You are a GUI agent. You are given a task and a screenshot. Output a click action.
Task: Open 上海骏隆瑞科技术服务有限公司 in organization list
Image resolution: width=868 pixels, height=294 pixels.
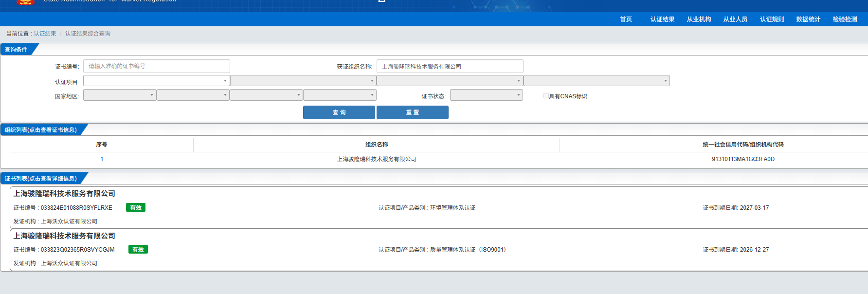(377, 159)
